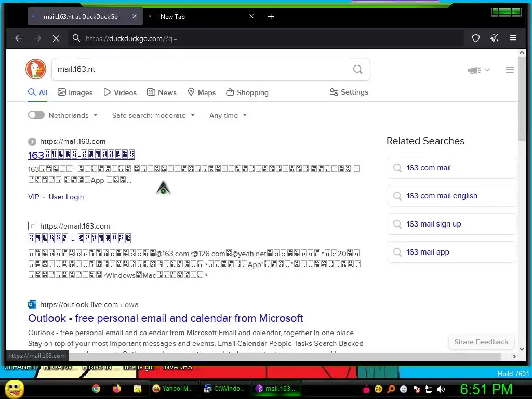Click the favicon beside https://mail.163.com result
The height and width of the screenshot is (399, 532).
(x=32, y=141)
